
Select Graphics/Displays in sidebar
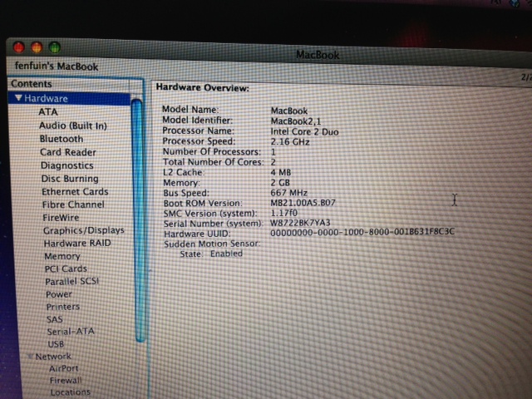point(83,230)
